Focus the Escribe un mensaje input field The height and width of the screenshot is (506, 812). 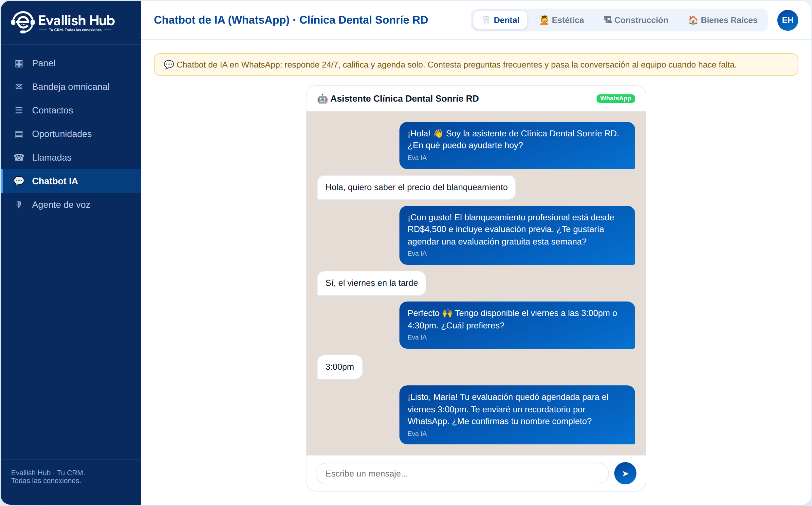(x=462, y=473)
